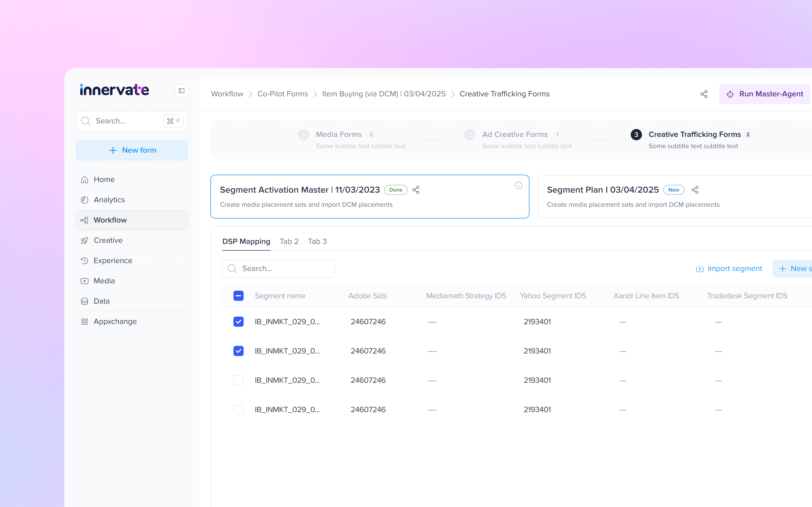Image resolution: width=812 pixels, height=507 pixels.
Task: Switch to Tab 3
Action: click(317, 241)
